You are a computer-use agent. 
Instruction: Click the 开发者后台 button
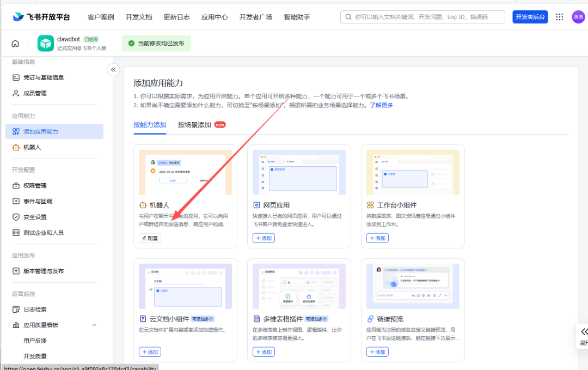pyautogui.click(x=530, y=17)
